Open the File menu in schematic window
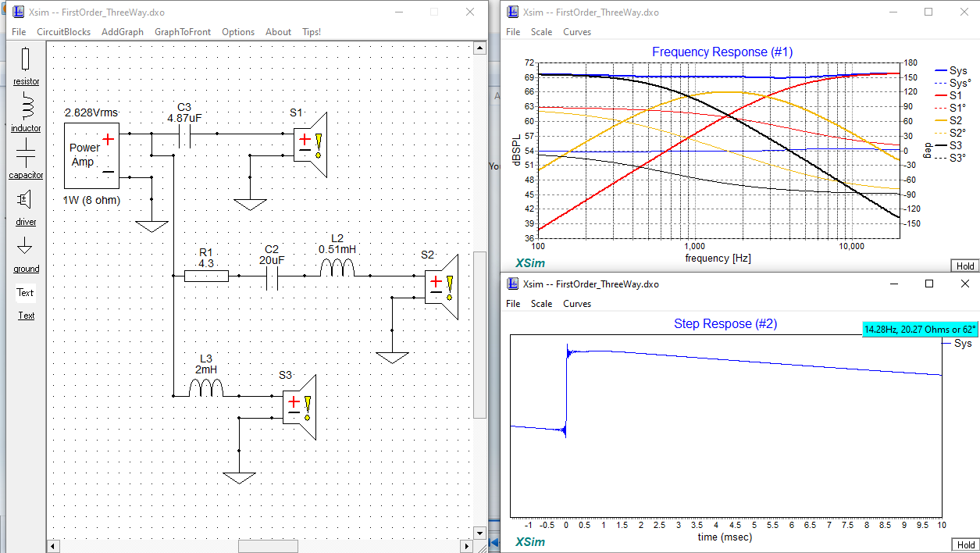980x553 pixels. tap(19, 32)
